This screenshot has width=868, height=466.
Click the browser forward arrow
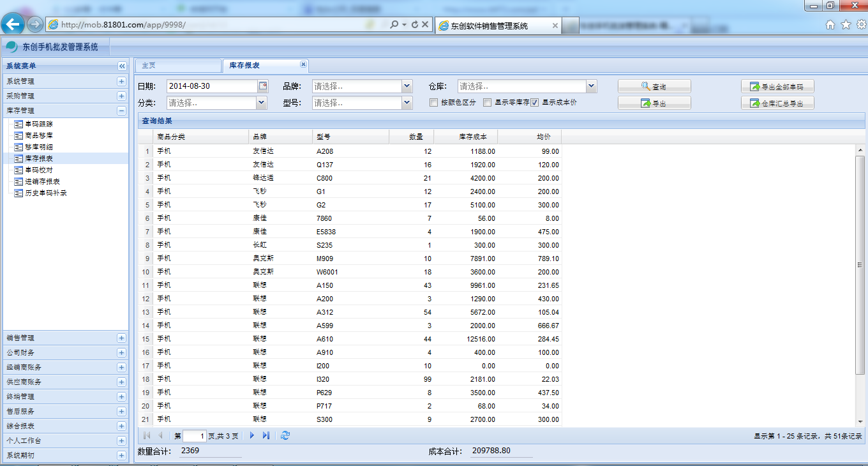pos(35,24)
